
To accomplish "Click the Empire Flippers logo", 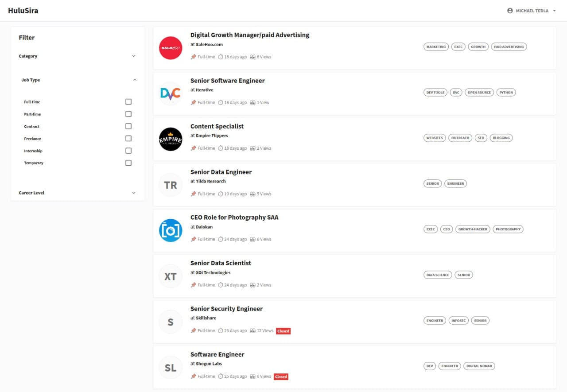I will (171, 139).
